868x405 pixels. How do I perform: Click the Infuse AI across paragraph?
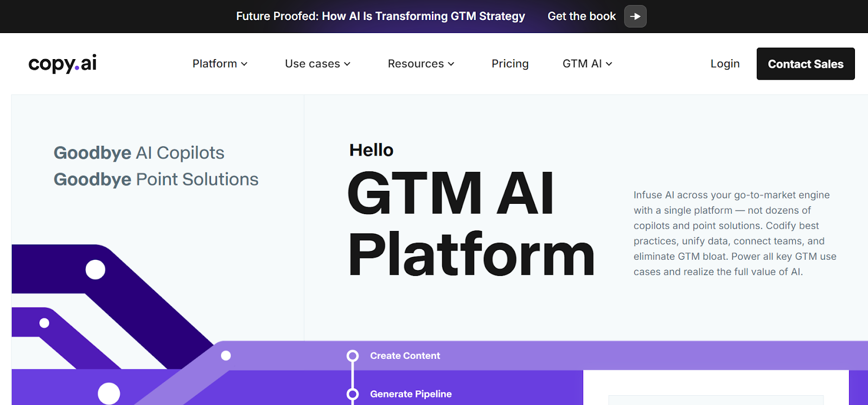[x=735, y=233]
